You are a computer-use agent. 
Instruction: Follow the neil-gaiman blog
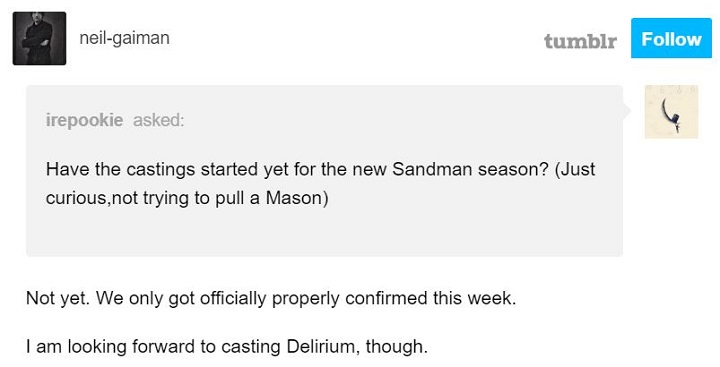[x=671, y=38]
